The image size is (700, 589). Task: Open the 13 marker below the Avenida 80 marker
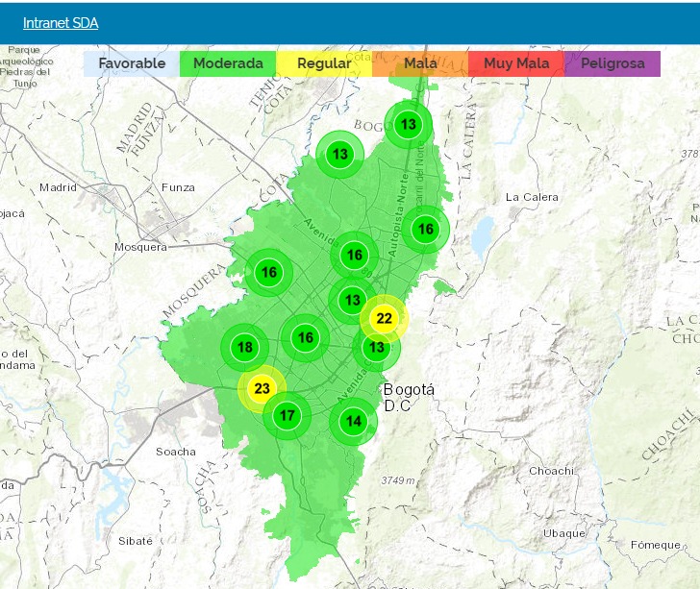(x=353, y=301)
